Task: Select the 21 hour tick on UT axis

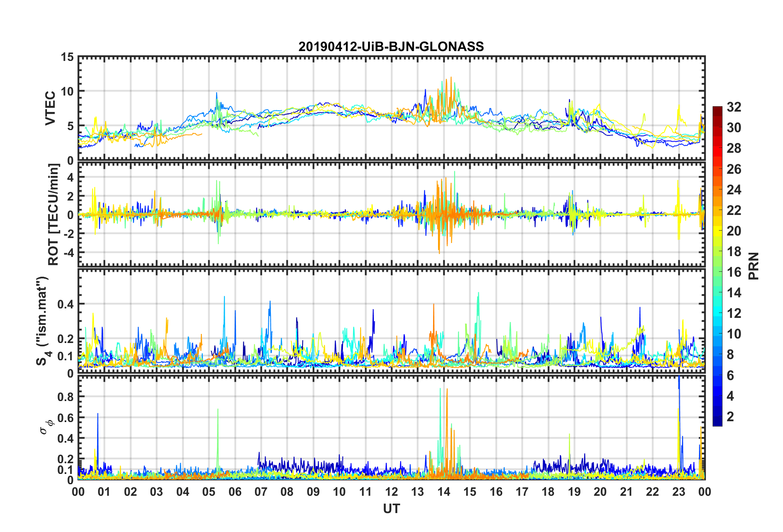Action: pos(627,492)
